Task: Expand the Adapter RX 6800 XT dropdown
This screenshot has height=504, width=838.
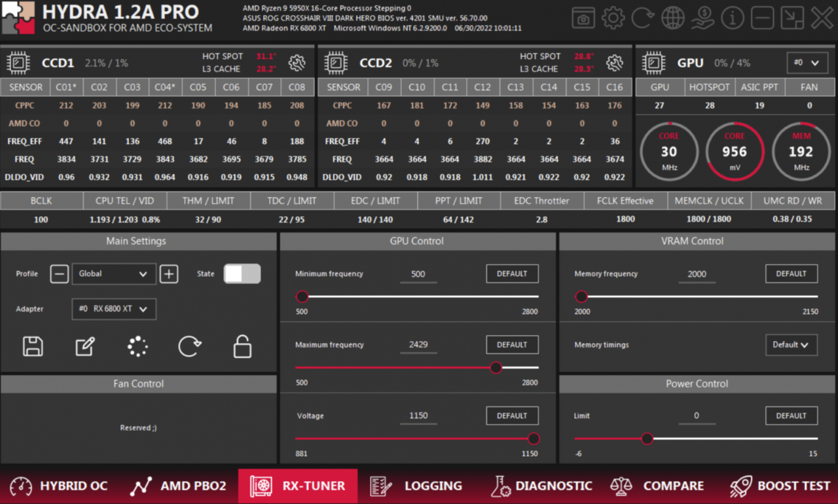Action: [x=113, y=309]
